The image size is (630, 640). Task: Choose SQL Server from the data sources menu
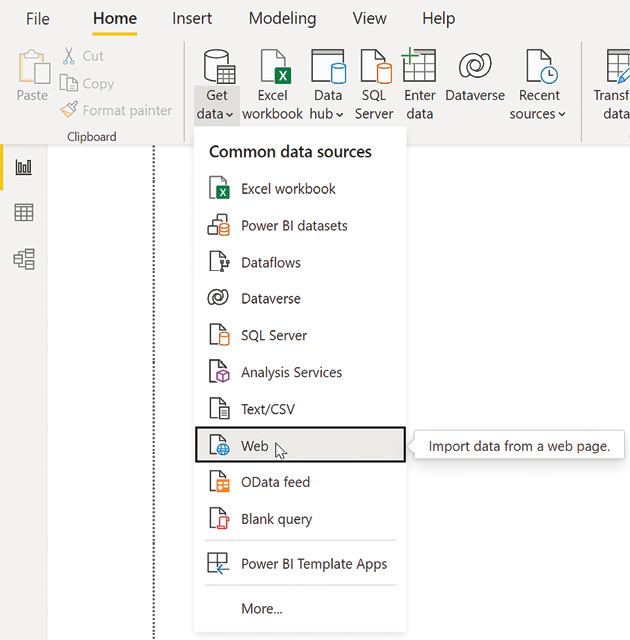click(300, 335)
